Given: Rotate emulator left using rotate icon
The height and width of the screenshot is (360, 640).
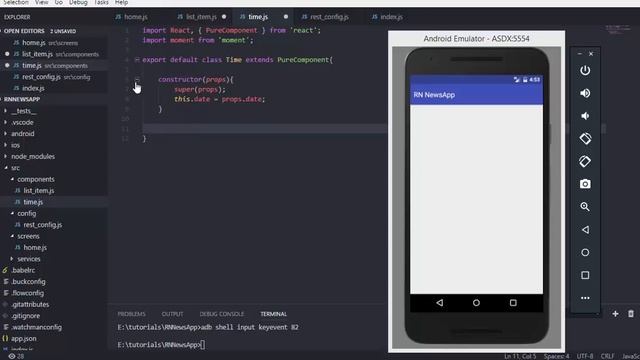Looking at the screenshot, I should point(585,139).
